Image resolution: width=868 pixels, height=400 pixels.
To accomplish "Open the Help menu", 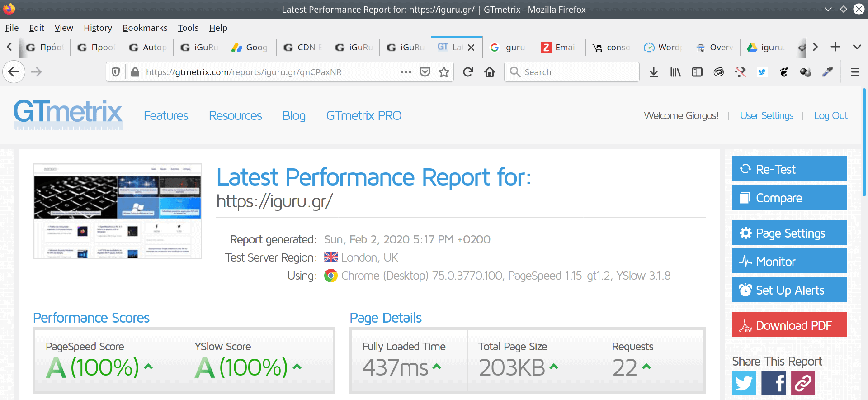I will tap(218, 28).
